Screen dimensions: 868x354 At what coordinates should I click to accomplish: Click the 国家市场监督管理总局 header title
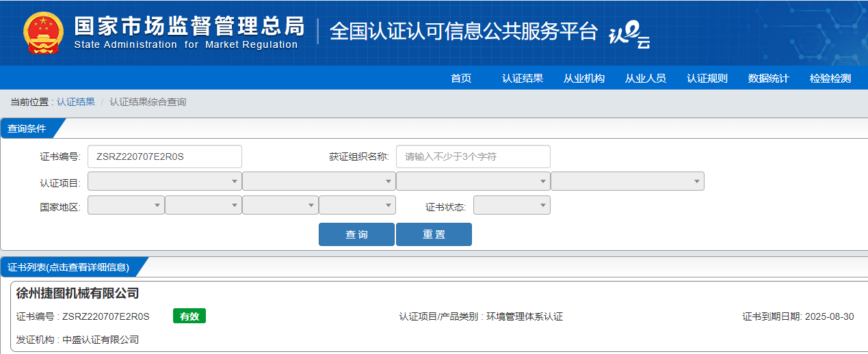pos(189,25)
